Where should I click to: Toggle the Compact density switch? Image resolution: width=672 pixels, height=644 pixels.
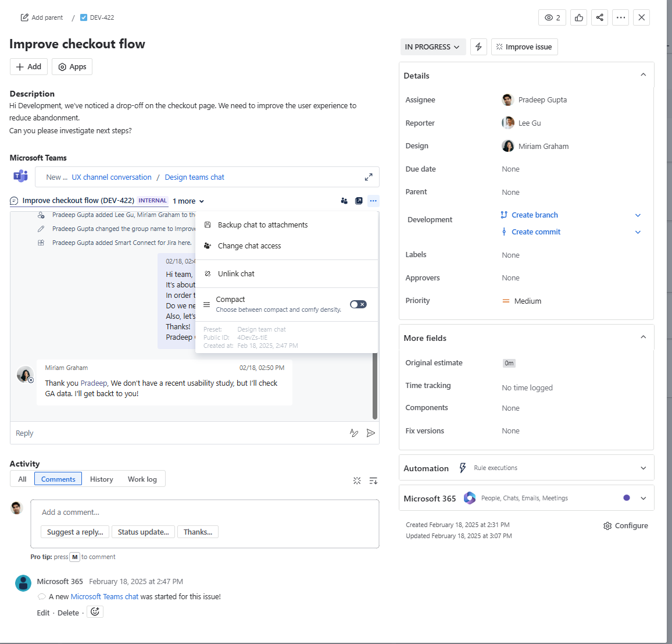(x=358, y=304)
